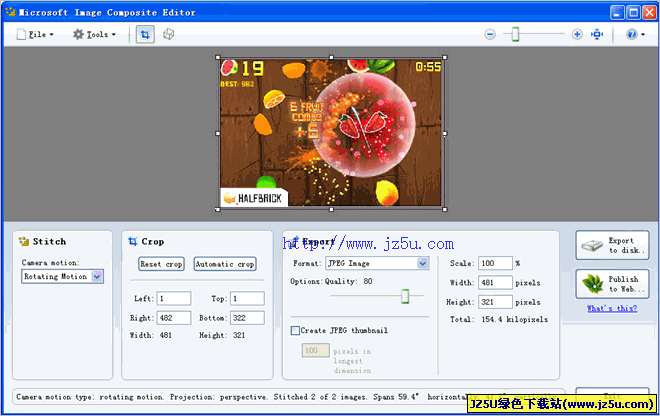
Task: Click the Crop panel icon
Action: point(133,241)
